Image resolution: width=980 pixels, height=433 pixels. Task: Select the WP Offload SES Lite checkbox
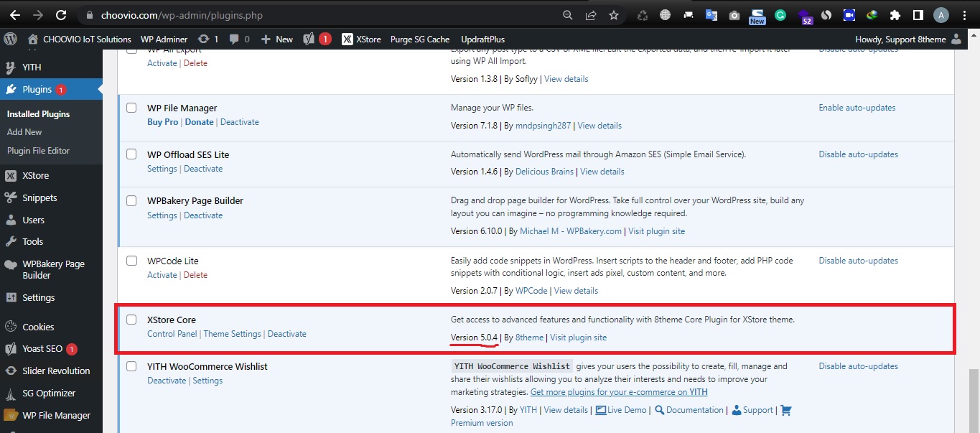[131, 154]
